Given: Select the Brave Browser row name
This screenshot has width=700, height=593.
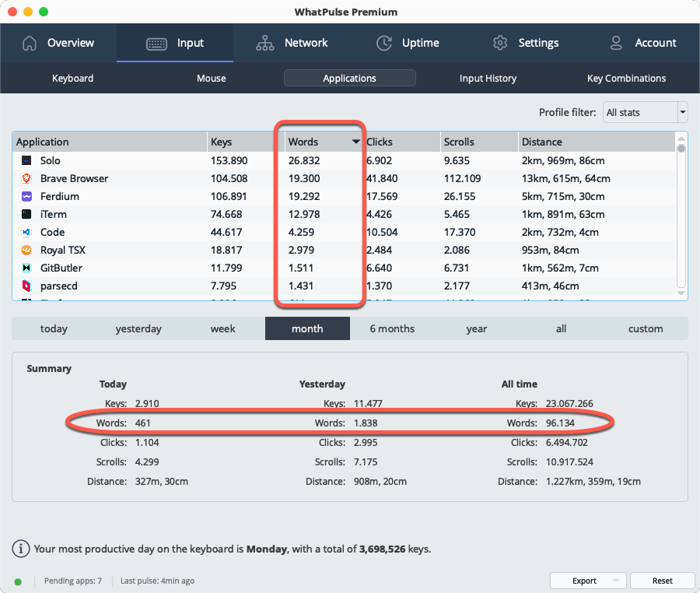Looking at the screenshot, I should click(x=74, y=178).
